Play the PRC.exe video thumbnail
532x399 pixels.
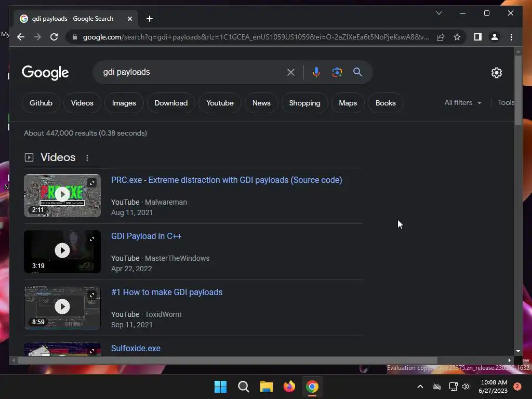click(62, 195)
